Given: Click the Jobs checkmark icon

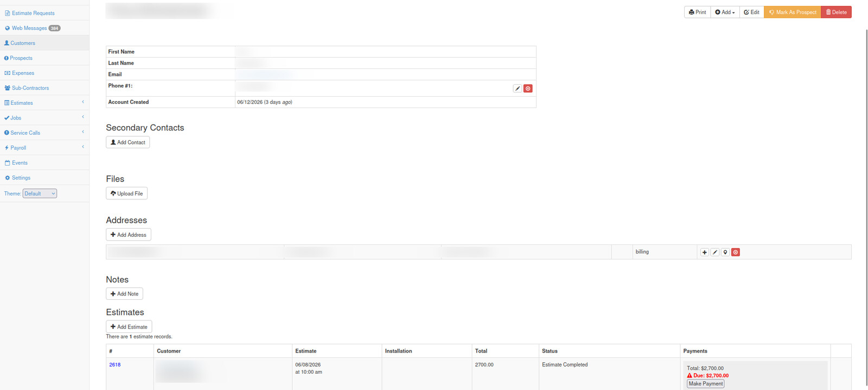Looking at the screenshot, I should [7, 118].
